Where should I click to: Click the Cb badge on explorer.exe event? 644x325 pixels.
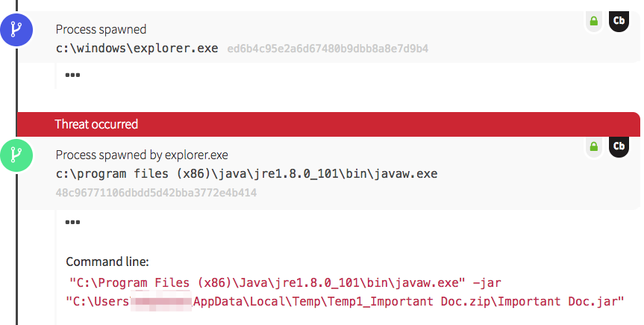(619, 22)
